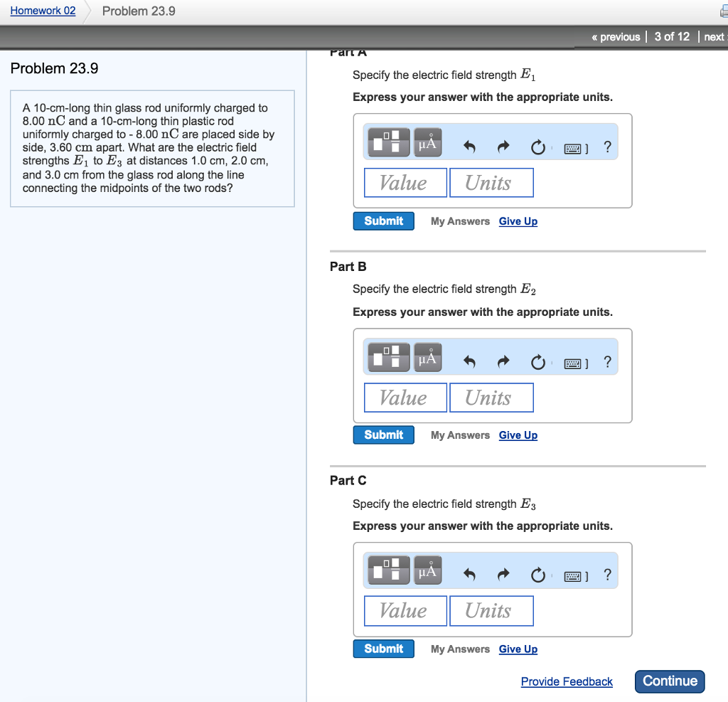The height and width of the screenshot is (702, 728).
Task: Click the previous navigation link
Action: (x=615, y=36)
